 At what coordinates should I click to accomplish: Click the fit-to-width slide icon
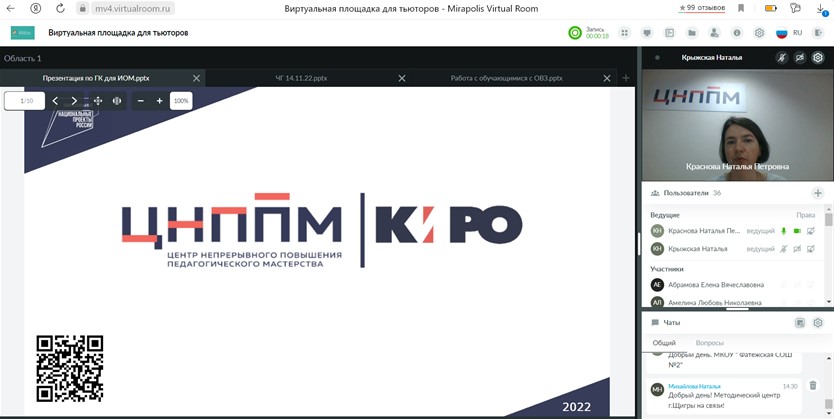tap(117, 101)
